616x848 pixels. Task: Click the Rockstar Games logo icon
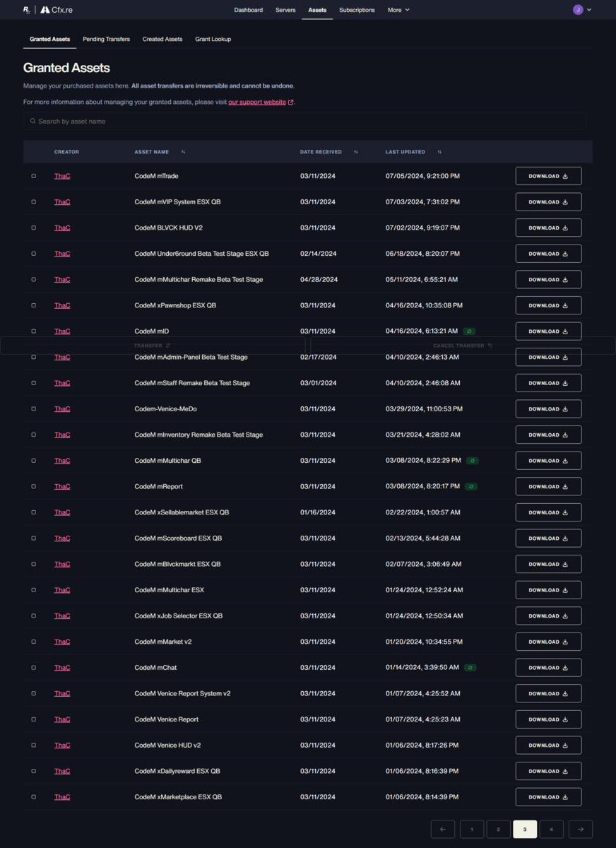[x=27, y=10]
